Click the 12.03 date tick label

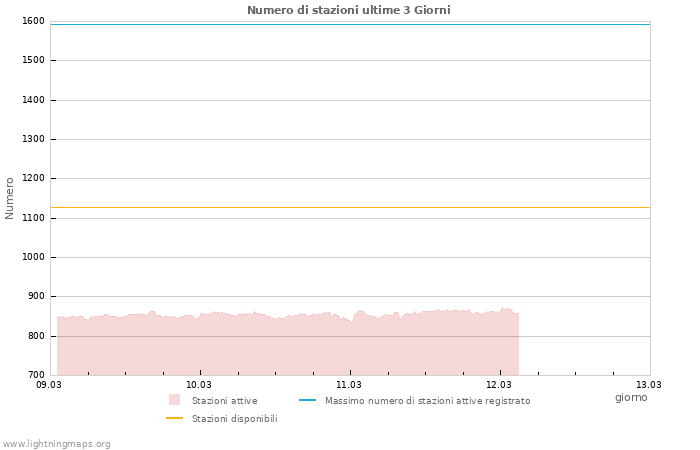499,384
